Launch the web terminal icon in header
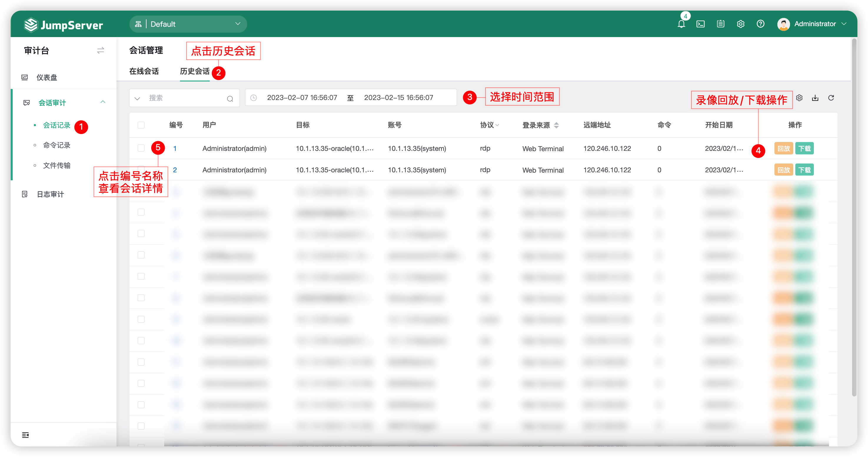This screenshot has width=868, height=457. pos(701,24)
